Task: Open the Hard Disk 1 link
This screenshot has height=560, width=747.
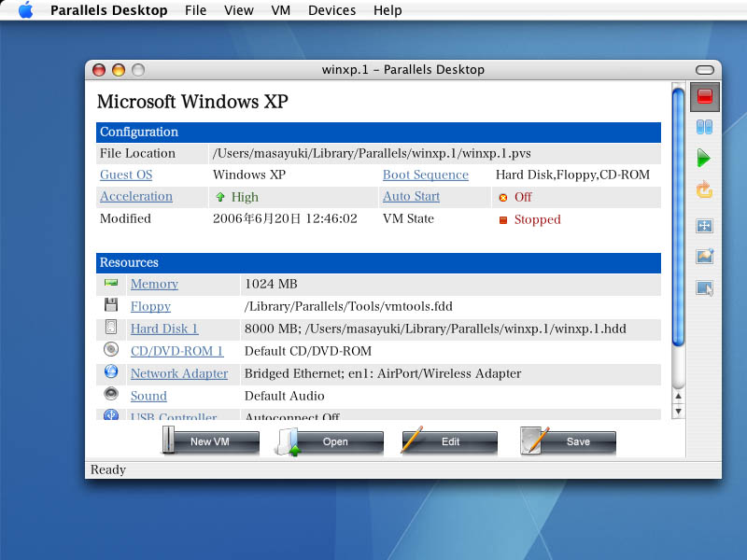Action: click(x=164, y=329)
